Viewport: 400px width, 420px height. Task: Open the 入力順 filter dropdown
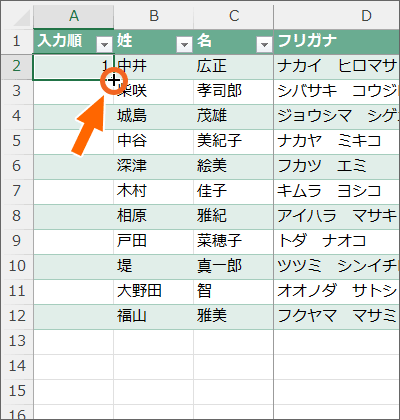click(x=104, y=44)
